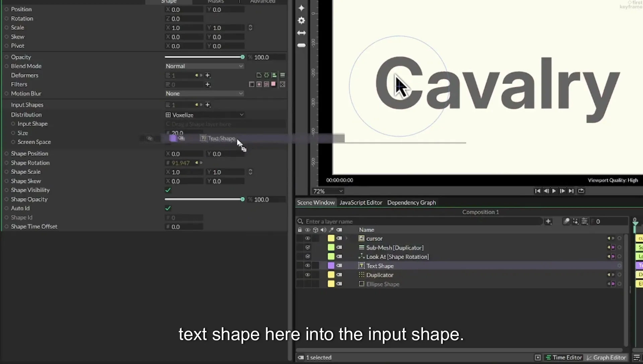Open the Graph Editor
The height and width of the screenshot is (364, 643).
(606, 357)
